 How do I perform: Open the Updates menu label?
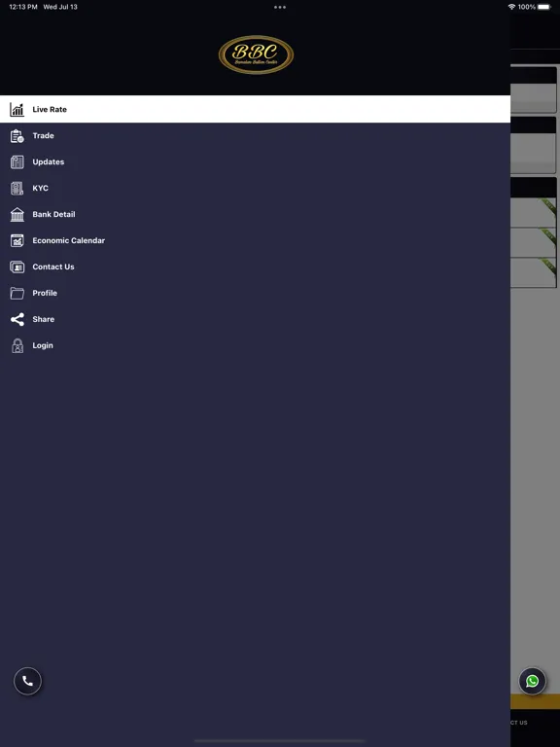48,162
